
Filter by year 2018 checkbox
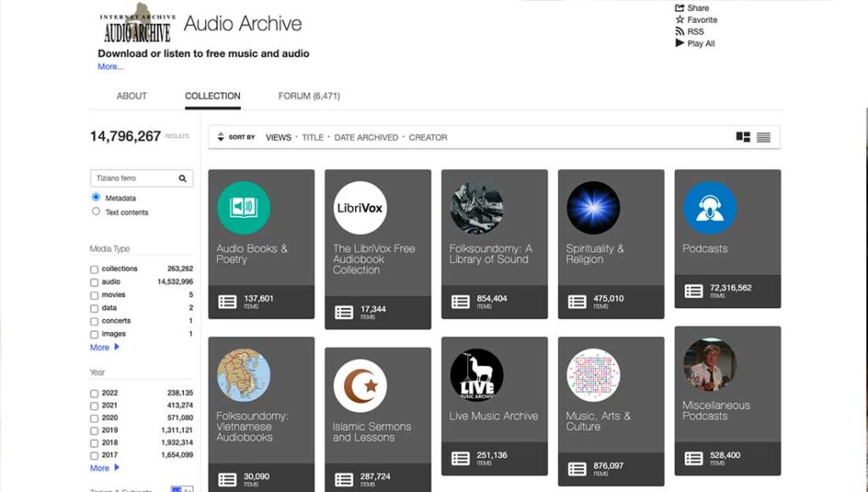tap(94, 444)
